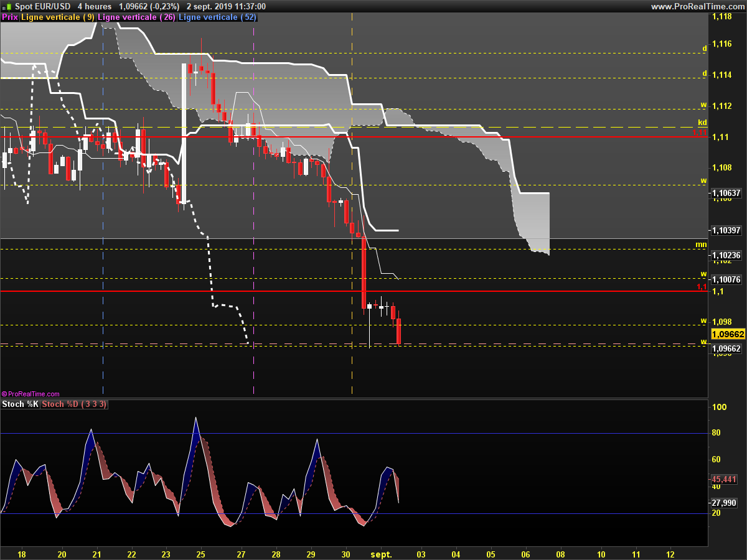Click the 60 level on stochastic axis

point(716,460)
